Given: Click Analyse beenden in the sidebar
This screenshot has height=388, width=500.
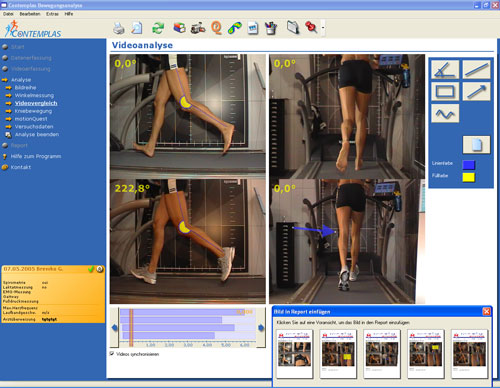Looking at the screenshot, I should [x=37, y=135].
